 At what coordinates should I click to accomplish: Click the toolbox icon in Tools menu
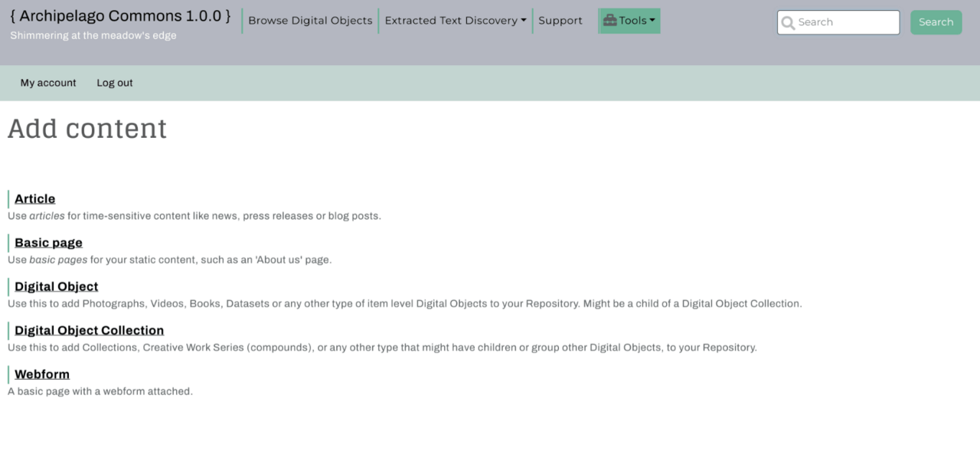click(609, 21)
